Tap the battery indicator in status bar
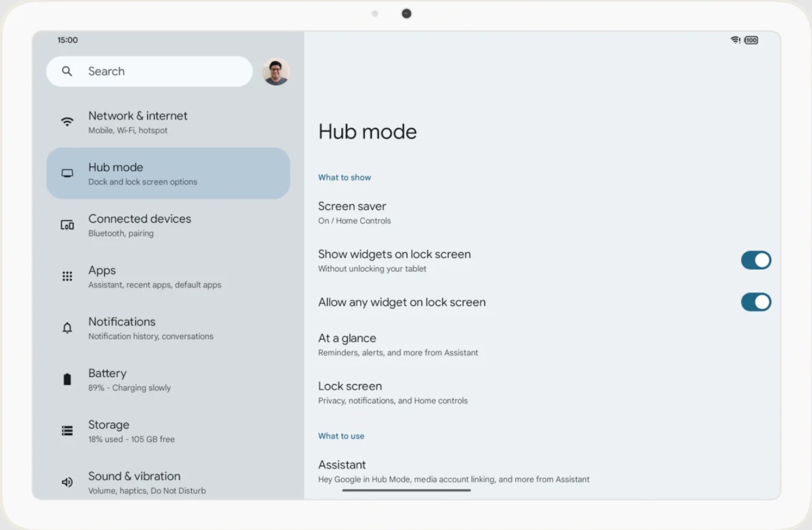This screenshot has height=530, width=812. pyautogui.click(x=751, y=40)
